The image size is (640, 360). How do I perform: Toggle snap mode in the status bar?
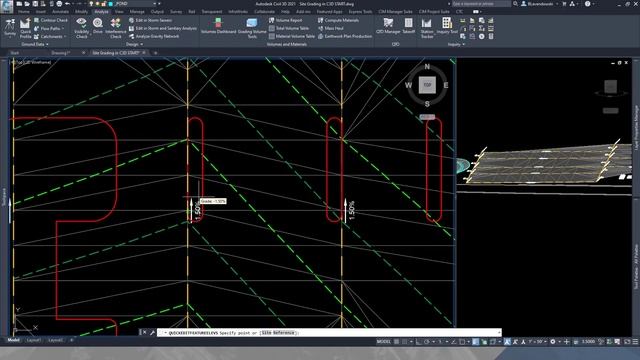point(404,342)
